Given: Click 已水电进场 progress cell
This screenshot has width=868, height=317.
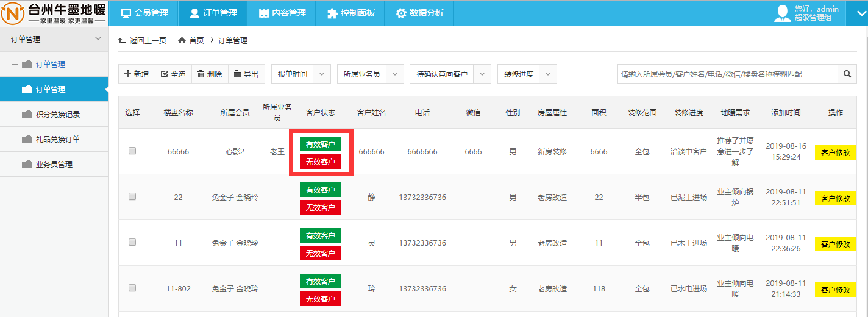Looking at the screenshot, I should coord(689,288).
